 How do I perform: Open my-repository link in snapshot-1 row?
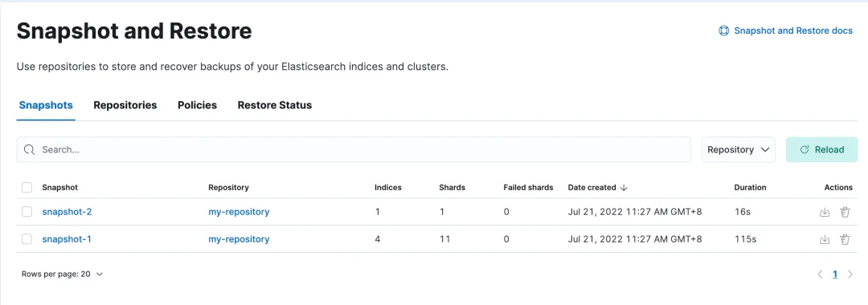click(239, 238)
